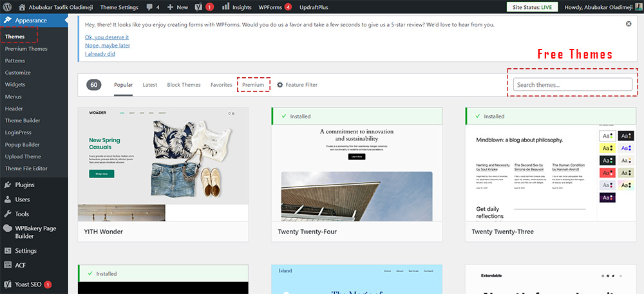Open the Plugins menu icon
The image size is (644, 294).
pos(8,185)
